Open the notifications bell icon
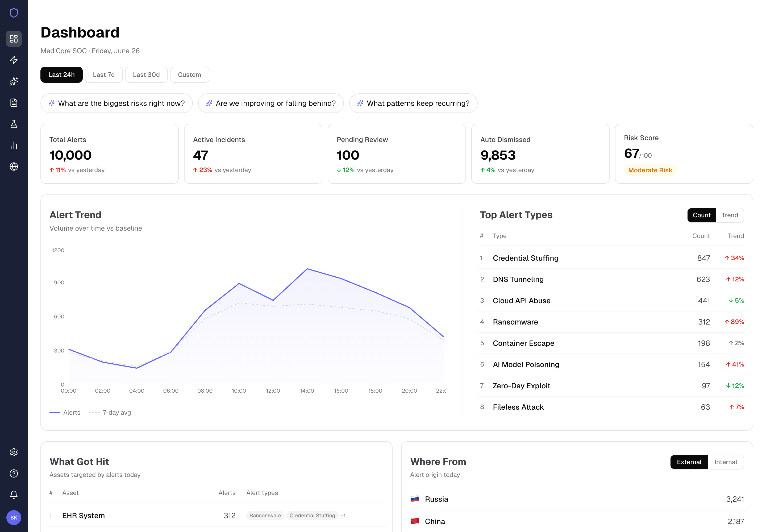 [14, 495]
